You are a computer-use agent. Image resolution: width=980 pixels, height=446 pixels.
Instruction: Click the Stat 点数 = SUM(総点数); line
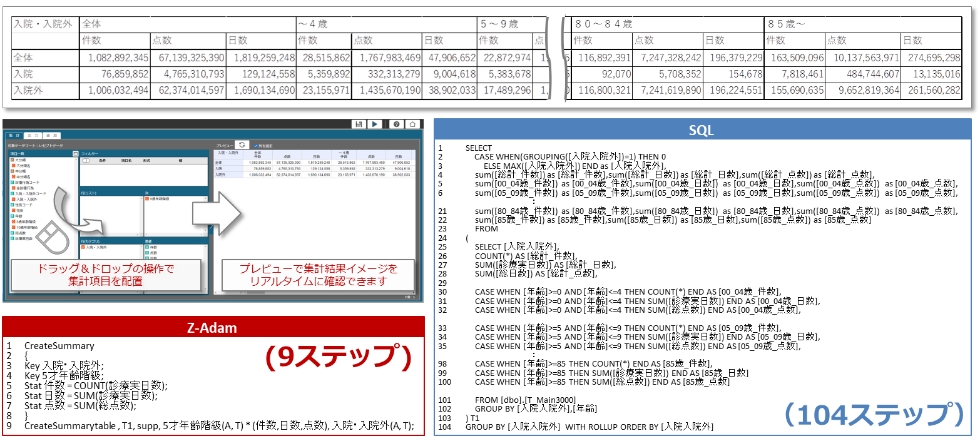pyautogui.click(x=79, y=405)
